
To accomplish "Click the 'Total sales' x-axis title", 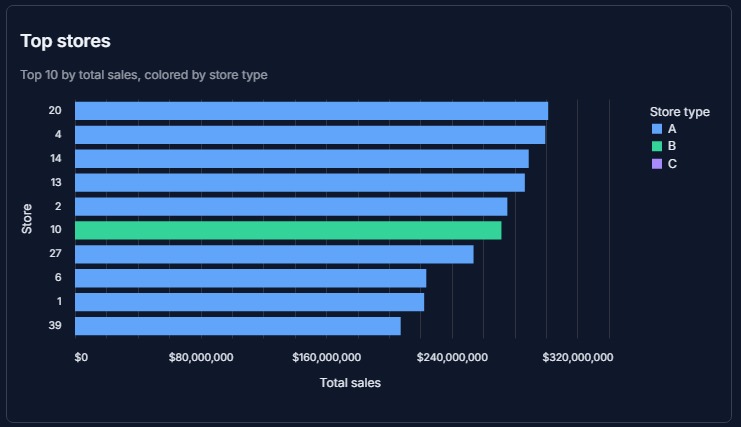I will pos(350,383).
